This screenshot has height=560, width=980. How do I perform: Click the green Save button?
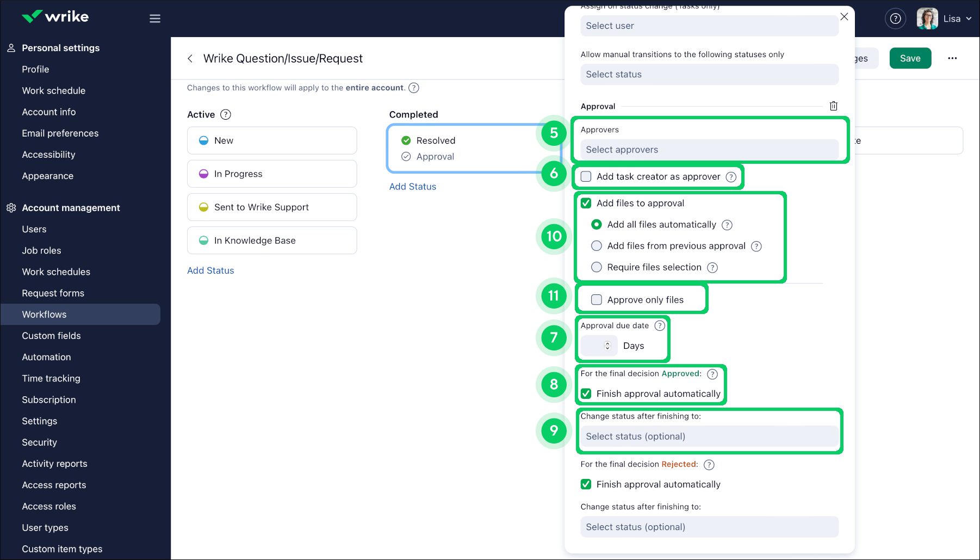(910, 59)
